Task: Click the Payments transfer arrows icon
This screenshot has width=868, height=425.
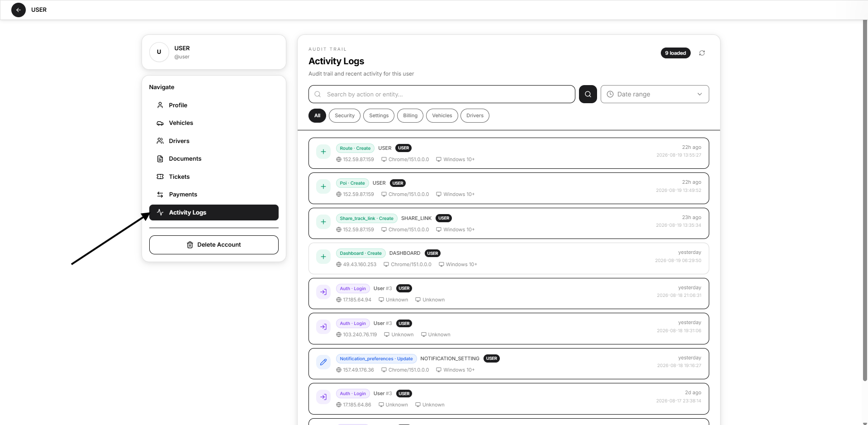Action: point(160,195)
